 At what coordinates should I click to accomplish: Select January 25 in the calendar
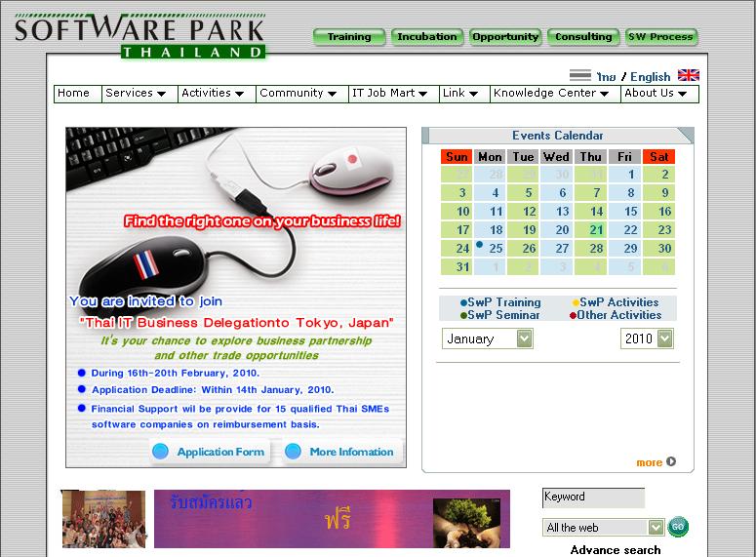pyautogui.click(x=490, y=249)
